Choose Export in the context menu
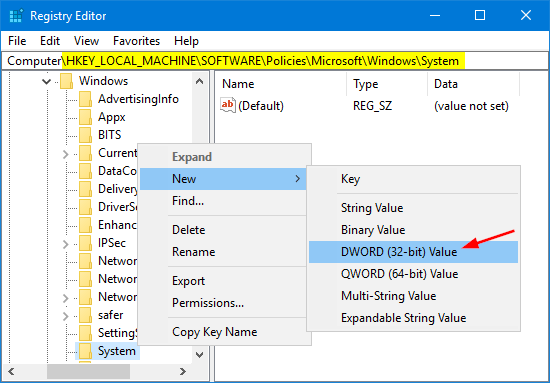 point(223,281)
